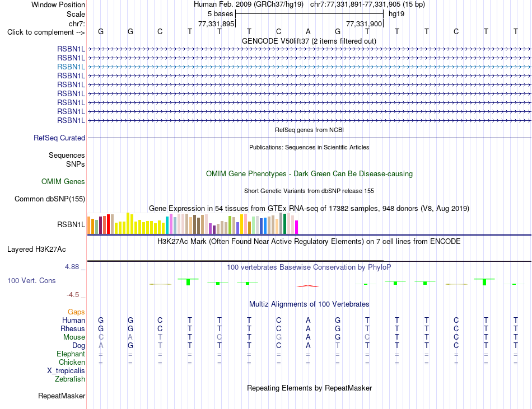This screenshot has width=532, height=409.
Task: Click the X_tropicalis species label
Action: [x=66, y=371]
